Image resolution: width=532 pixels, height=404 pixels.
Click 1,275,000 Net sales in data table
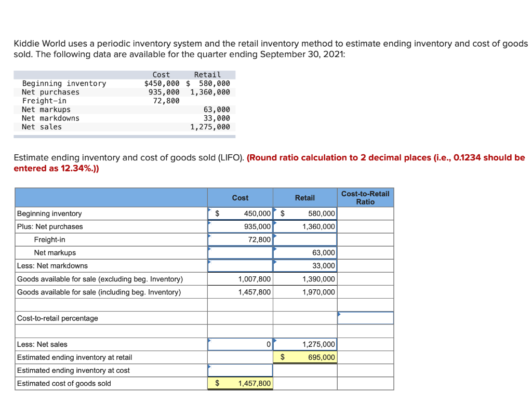(210, 127)
